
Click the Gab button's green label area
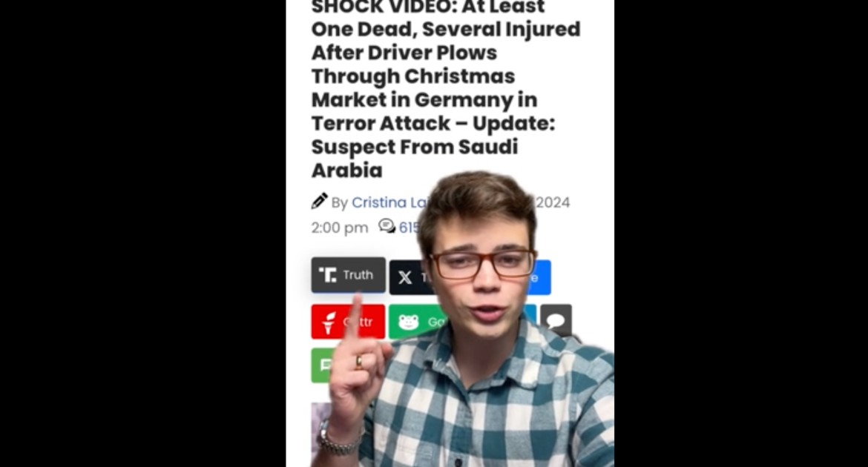point(435,322)
